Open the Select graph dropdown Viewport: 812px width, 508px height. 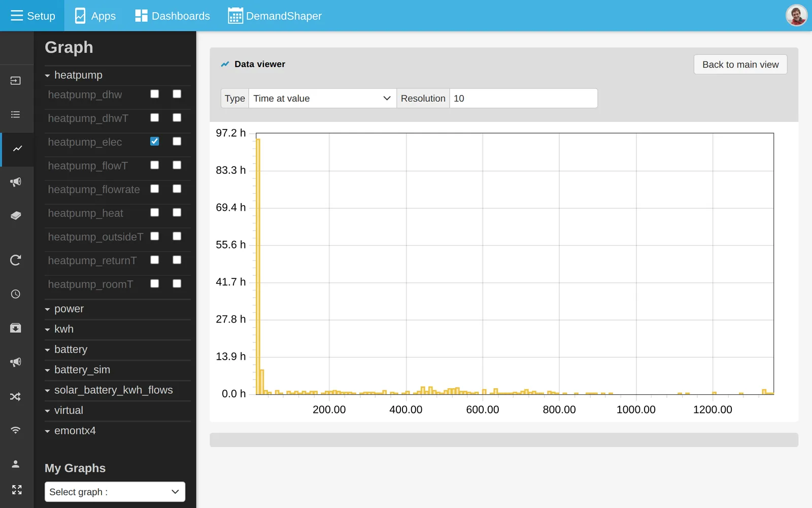click(115, 492)
